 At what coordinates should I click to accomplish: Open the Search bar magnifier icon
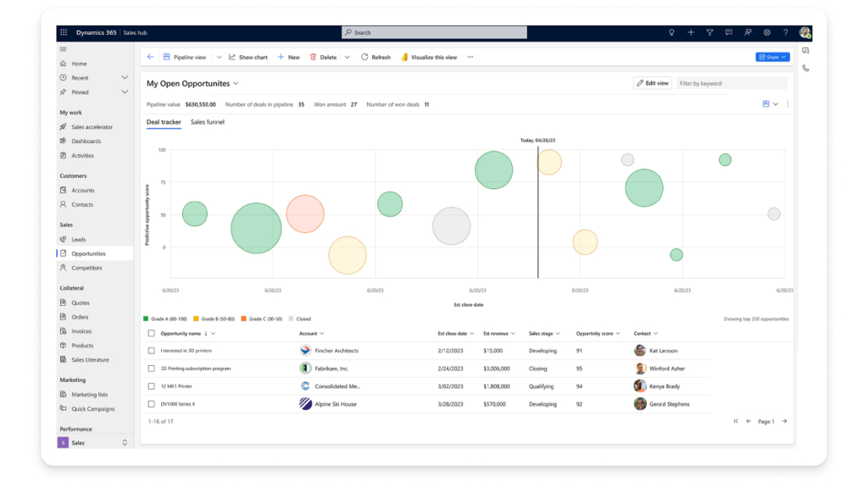(x=347, y=31)
